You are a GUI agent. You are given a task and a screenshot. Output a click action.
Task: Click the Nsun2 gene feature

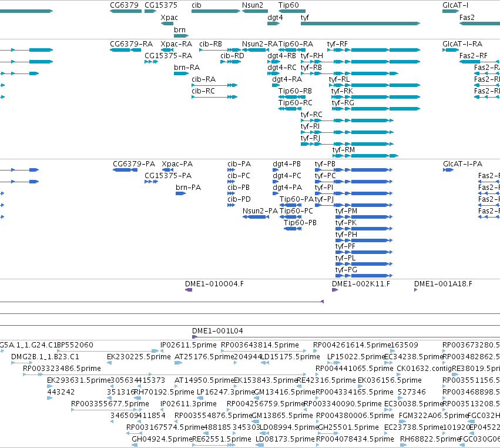pos(255,11)
